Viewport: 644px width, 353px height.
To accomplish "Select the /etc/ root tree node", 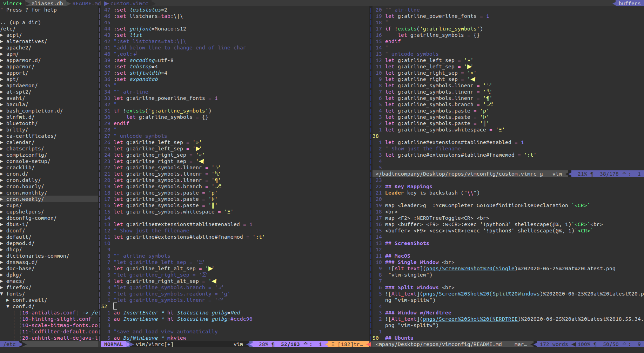I will pyautogui.click(x=8, y=29).
